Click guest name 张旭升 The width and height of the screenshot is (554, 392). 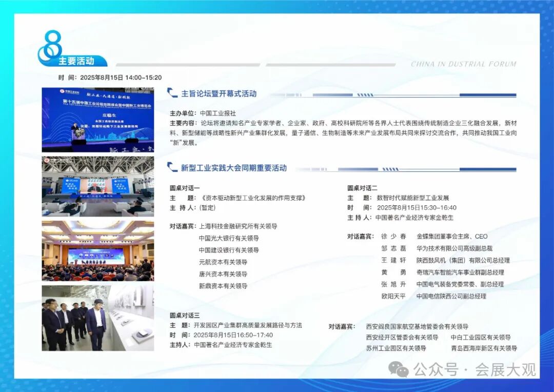pyautogui.click(x=393, y=284)
